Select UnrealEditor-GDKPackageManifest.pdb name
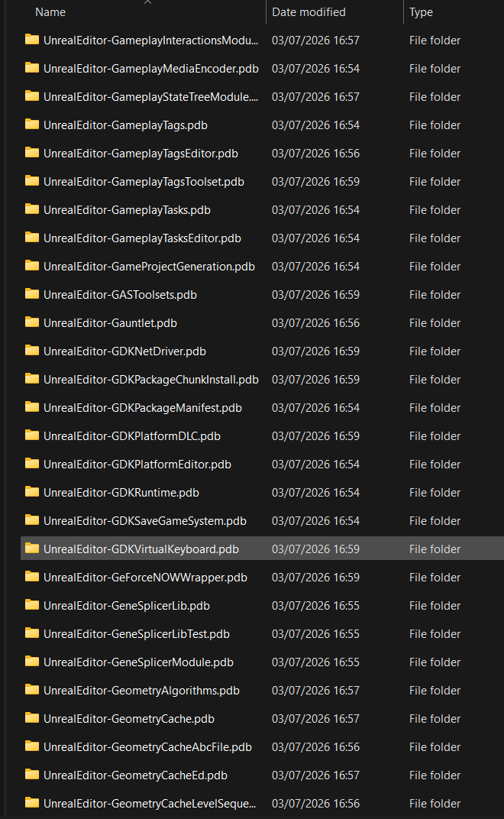The width and height of the screenshot is (504, 819). tap(143, 407)
